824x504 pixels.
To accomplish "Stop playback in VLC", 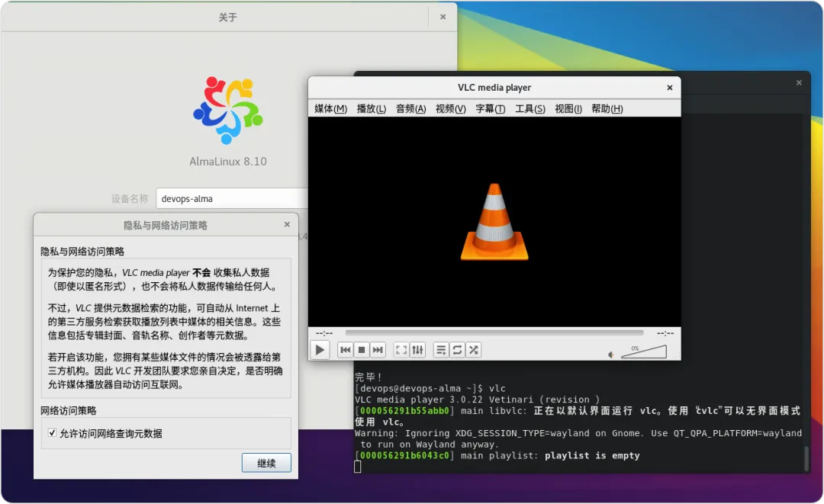I will click(362, 350).
